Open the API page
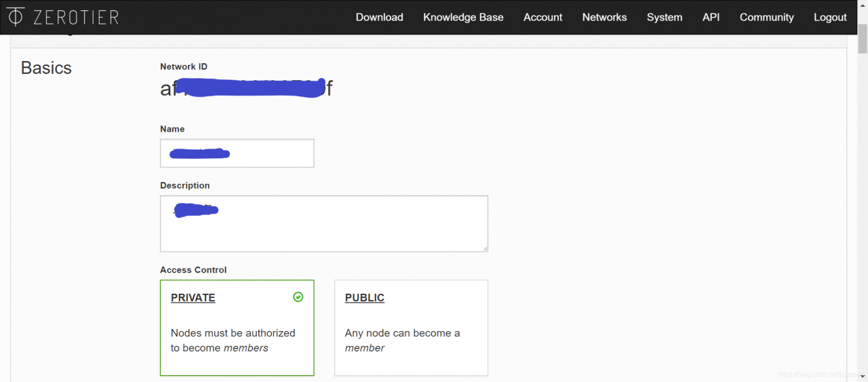Image resolution: width=868 pixels, height=382 pixels. coord(711,18)
